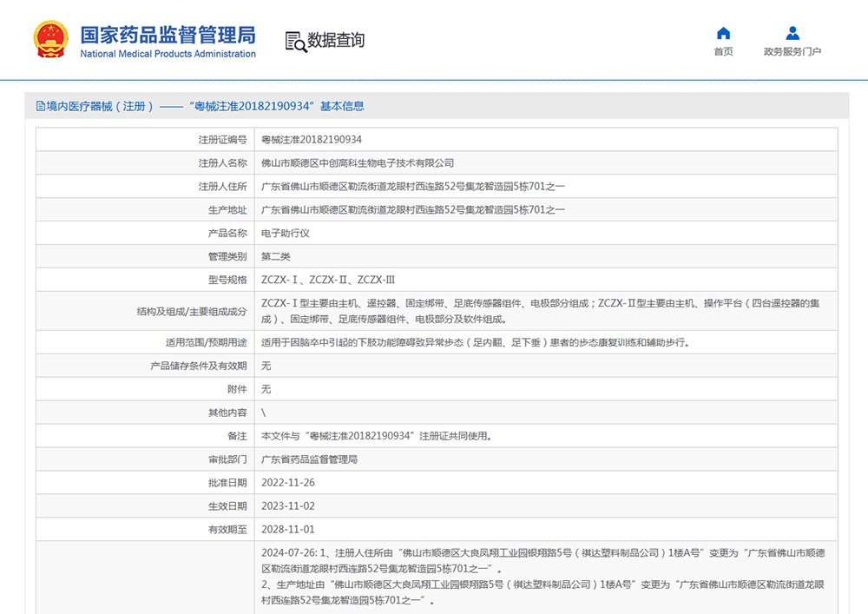The image size is (868, 614).
Task: Click the 审批部门 value 广东省药品监督管理局
Action: pyautogui.click(x=306, y=459)
